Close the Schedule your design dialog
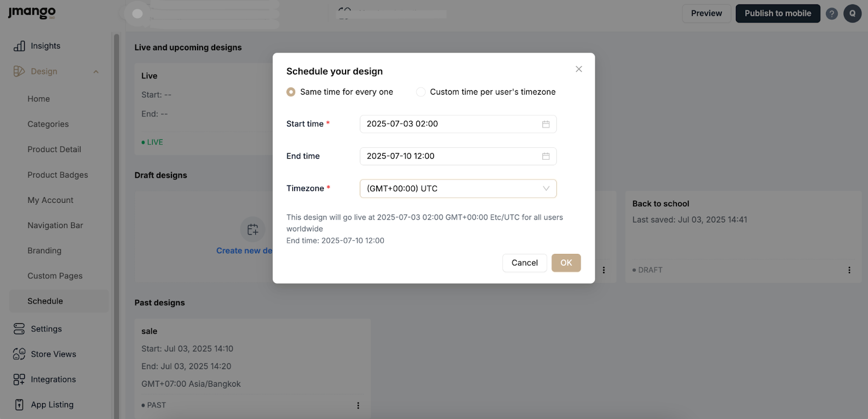Screen dimensions: 868x419 point(578,69)
